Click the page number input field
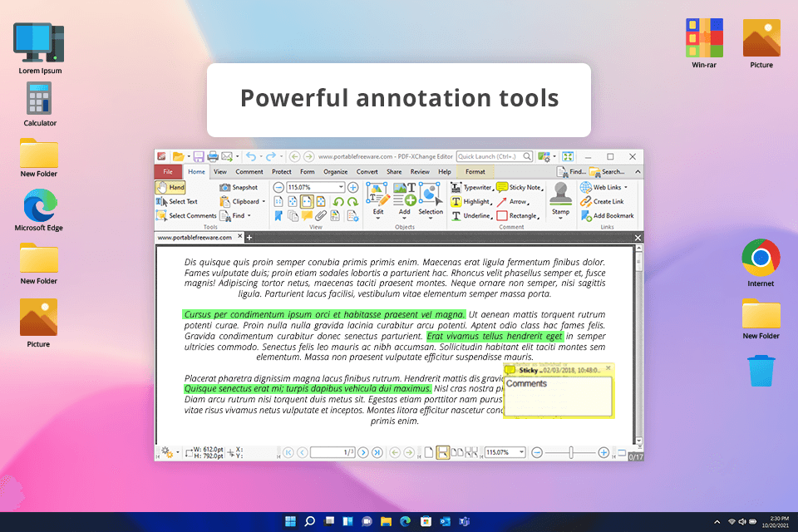The width and height of the screenshot is (798, 532). click(x=332, y=452)
